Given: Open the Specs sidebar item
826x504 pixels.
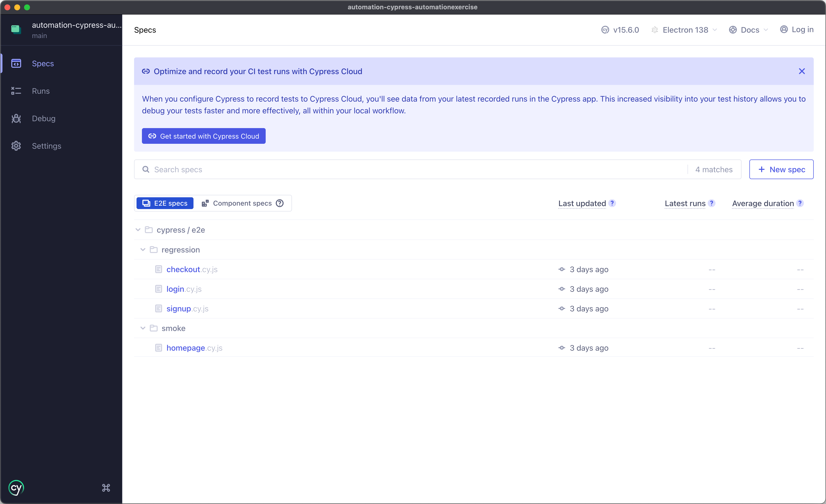Looking at the screenshot, I should [x=43, y=64].
